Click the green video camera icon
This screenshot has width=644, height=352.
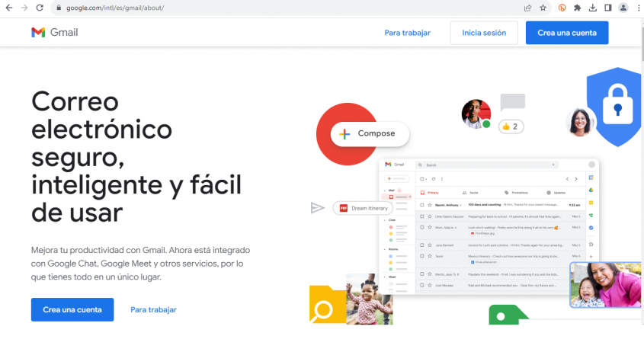508,315
